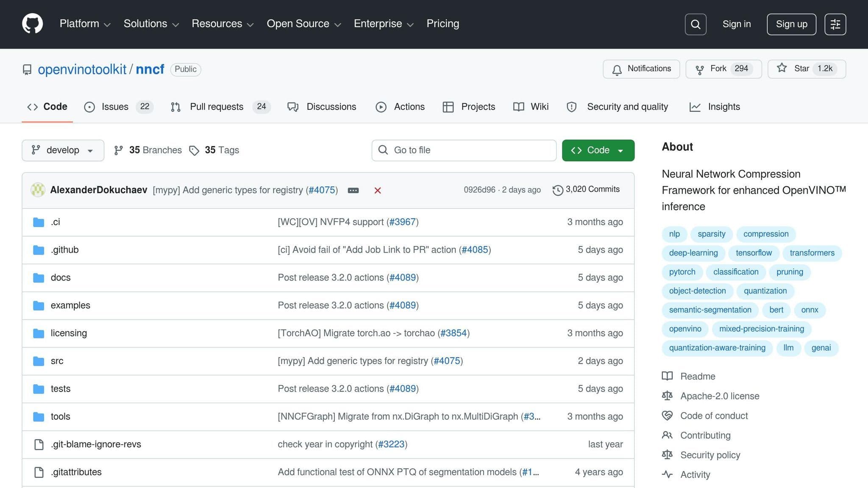Open PR #3223 link for copyright commit
Screen dimensions: 868x488
click(x=391, y=444)
